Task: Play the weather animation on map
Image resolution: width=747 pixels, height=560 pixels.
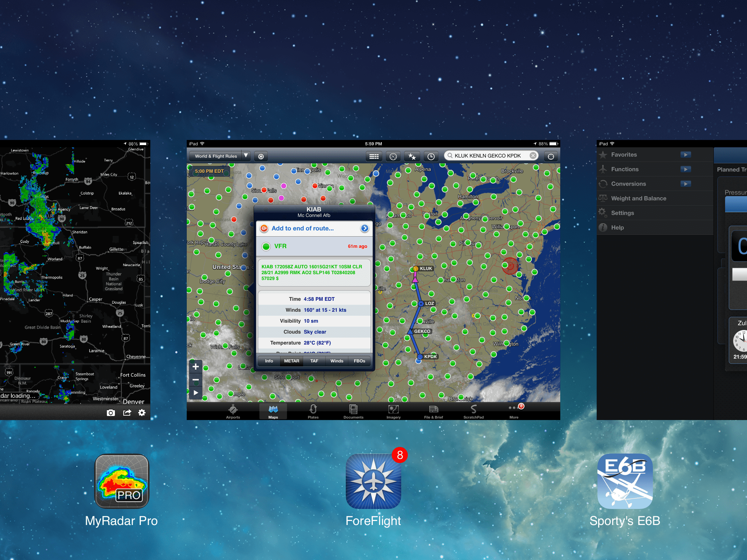Action: coord(196,393)
